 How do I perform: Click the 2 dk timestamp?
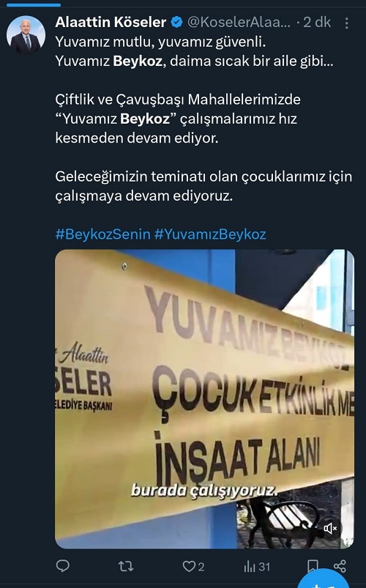[x=317, y=22]
